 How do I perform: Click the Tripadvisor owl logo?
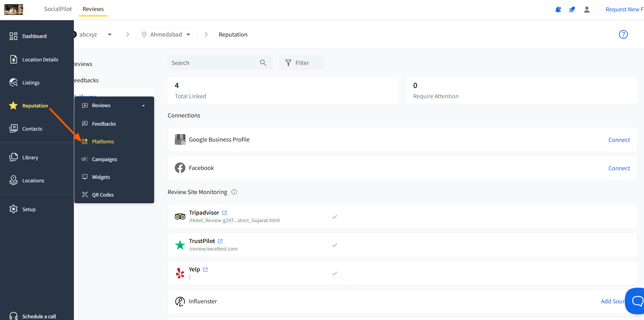click(x=180, y=216)
